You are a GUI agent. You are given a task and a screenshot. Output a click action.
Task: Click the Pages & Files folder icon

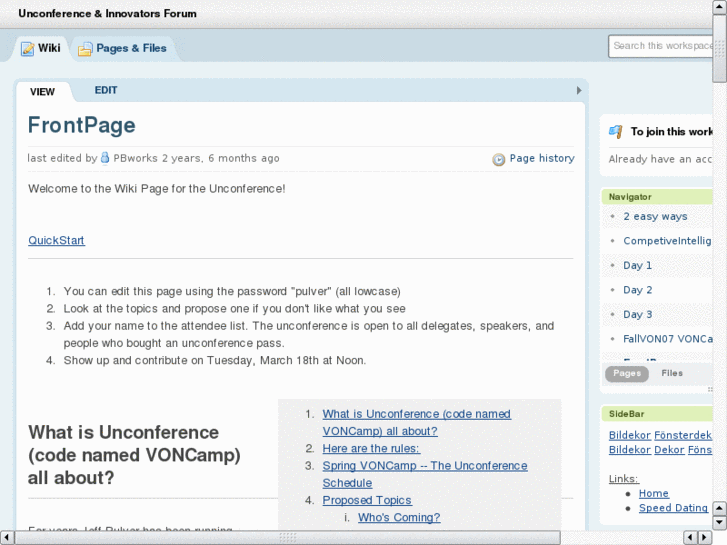(x=85, y=48)
